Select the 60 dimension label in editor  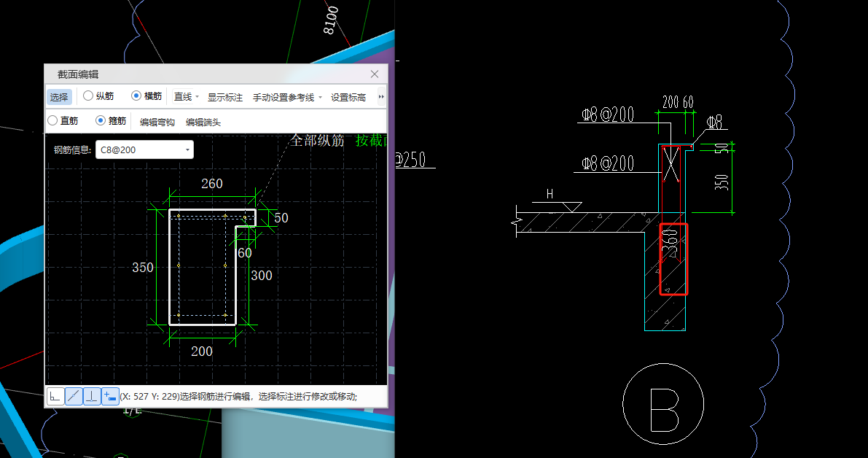tap(245, 253)
